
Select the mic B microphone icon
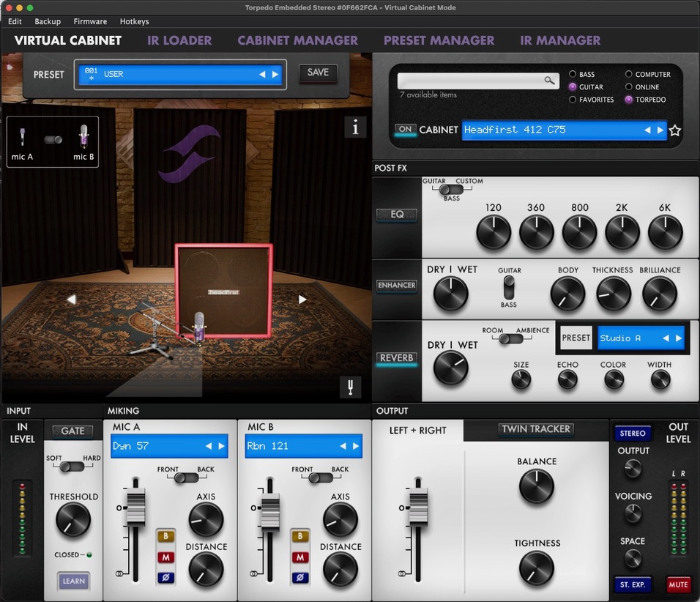(x=83, y=138)
